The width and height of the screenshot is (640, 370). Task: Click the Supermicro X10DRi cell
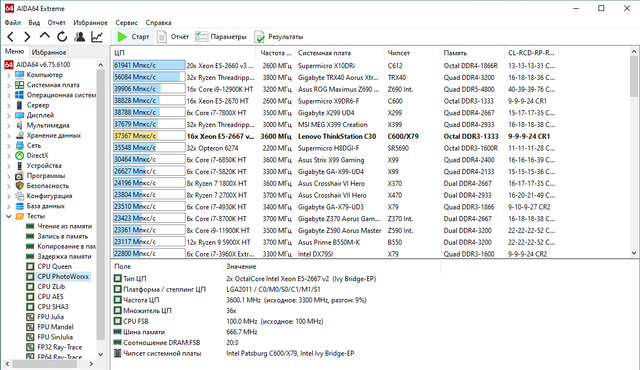point(326,66)
